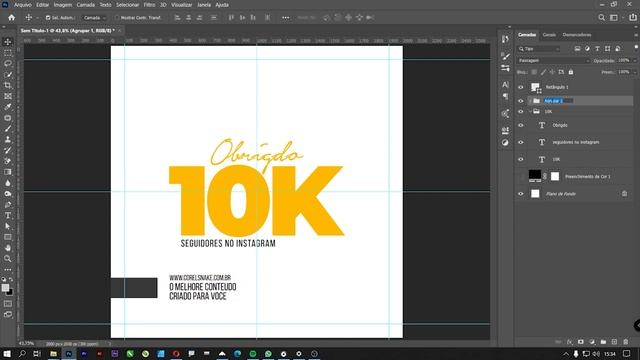Open the Camada auto-select dropdown

point(94,18)
